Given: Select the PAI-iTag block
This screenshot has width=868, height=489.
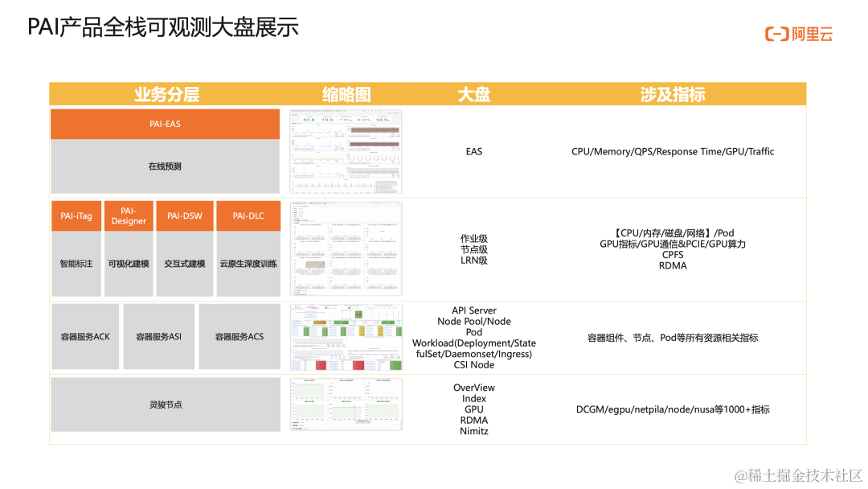Looking at the screenshot, I should tap(76, 216).
